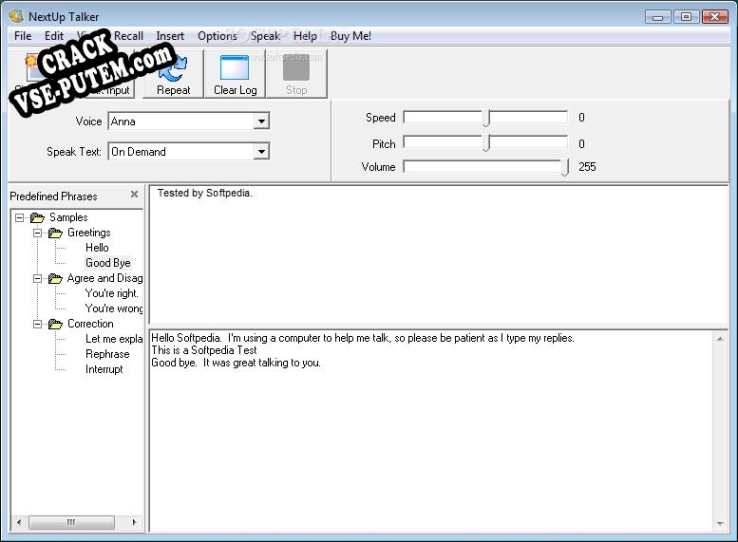Adjust the Volume slider handle

(565, 167)
